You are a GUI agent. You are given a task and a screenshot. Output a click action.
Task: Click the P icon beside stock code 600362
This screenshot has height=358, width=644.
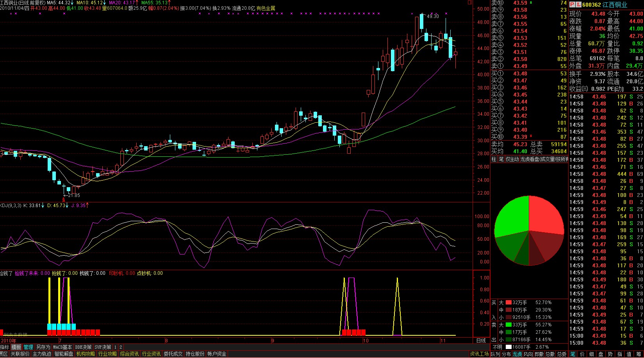pos(572,5)
